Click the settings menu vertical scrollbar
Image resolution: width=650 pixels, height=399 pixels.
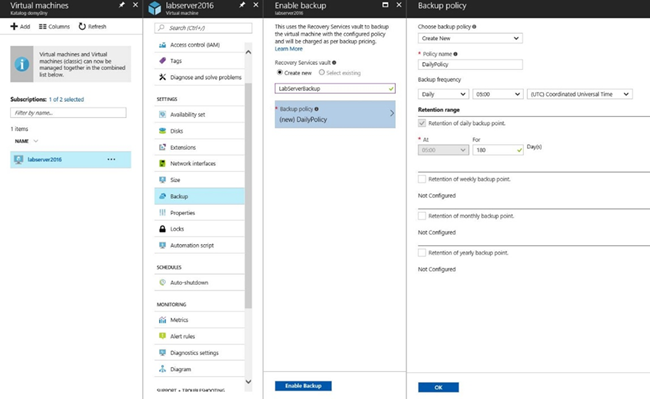pos(248,195)
